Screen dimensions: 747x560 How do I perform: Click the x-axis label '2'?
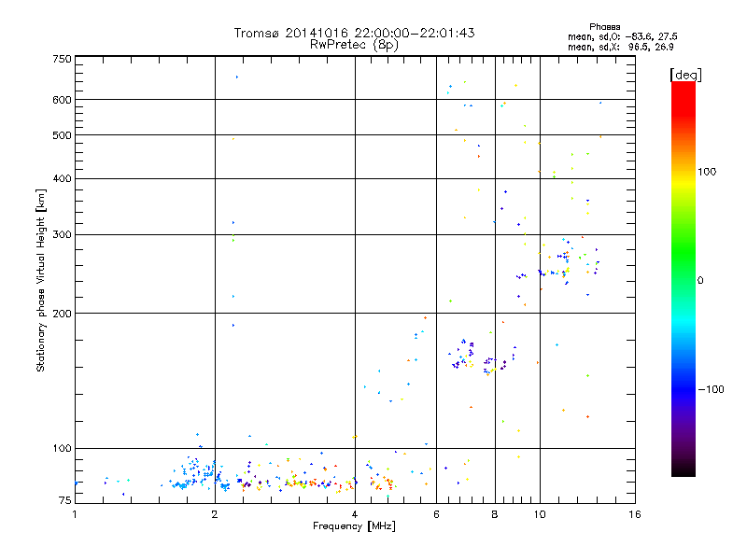pos(215,514)
